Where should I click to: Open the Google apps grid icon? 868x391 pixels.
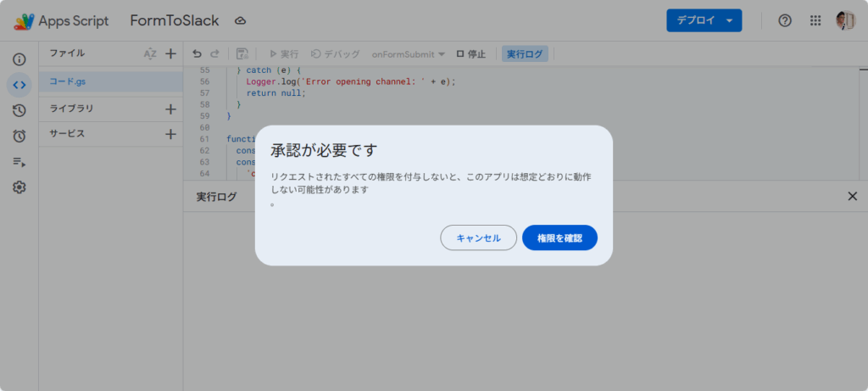tap(815, 20)
